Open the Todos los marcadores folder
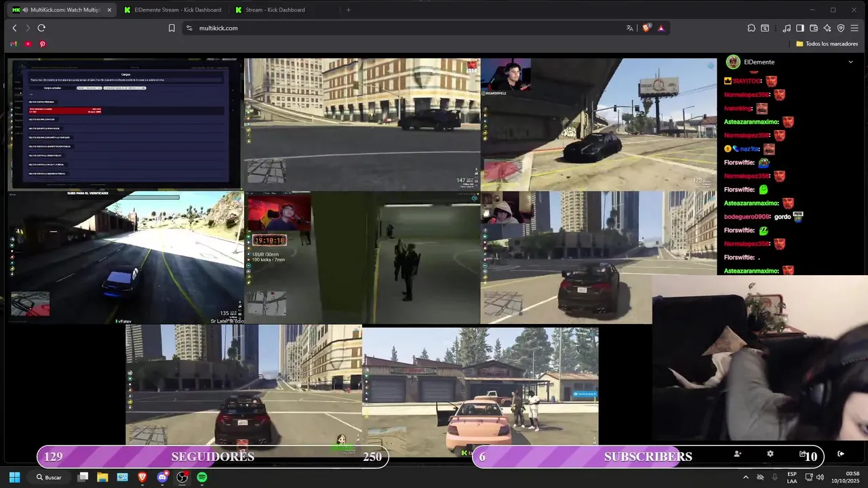868x488 pixels. (x=827, y=44)
